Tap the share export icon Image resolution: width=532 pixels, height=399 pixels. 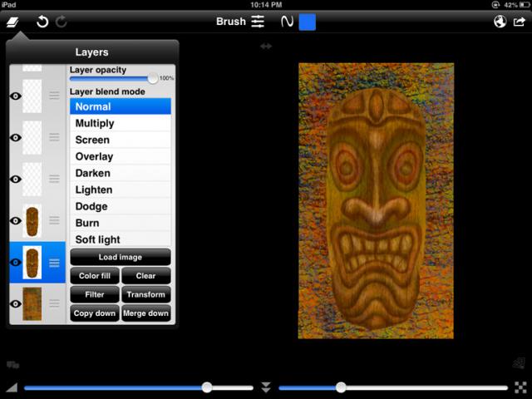pos(520,22)
